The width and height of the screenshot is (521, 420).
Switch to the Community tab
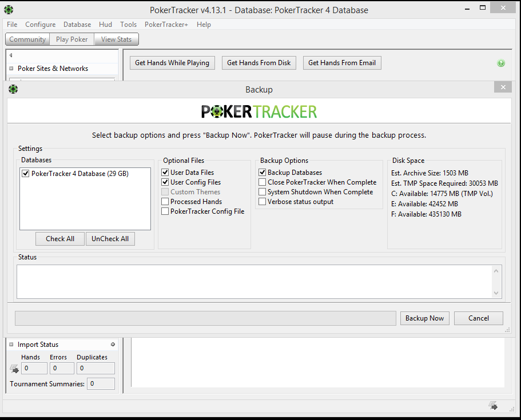27,39
